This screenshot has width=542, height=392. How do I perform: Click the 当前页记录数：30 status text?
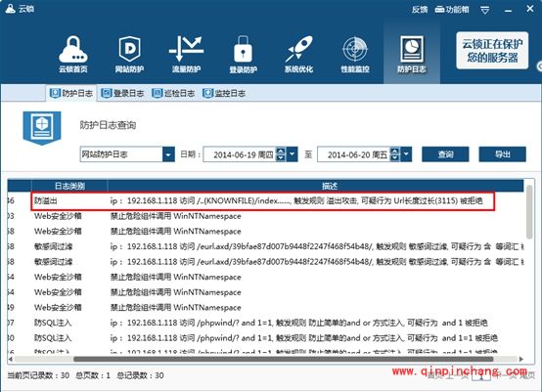(38, 375)
